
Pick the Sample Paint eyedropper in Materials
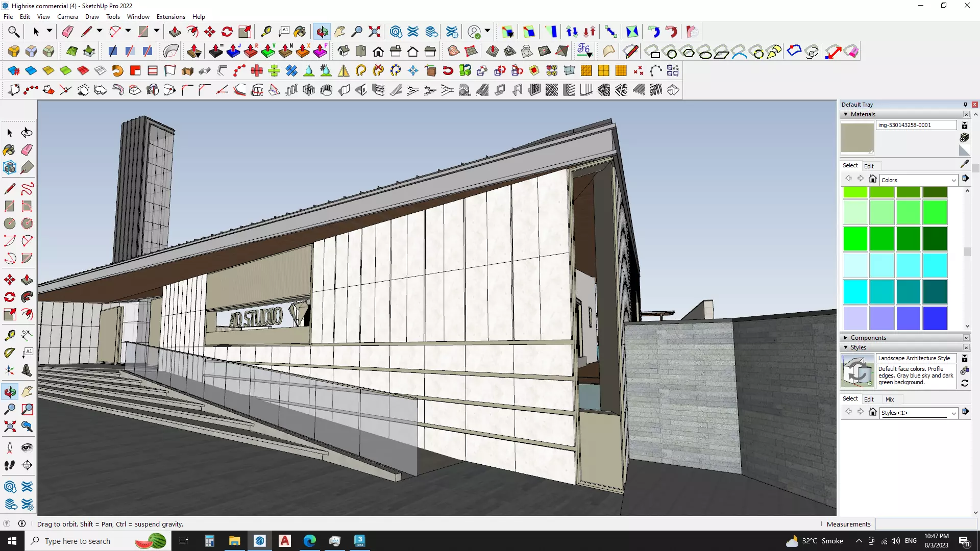click(964, 164)
